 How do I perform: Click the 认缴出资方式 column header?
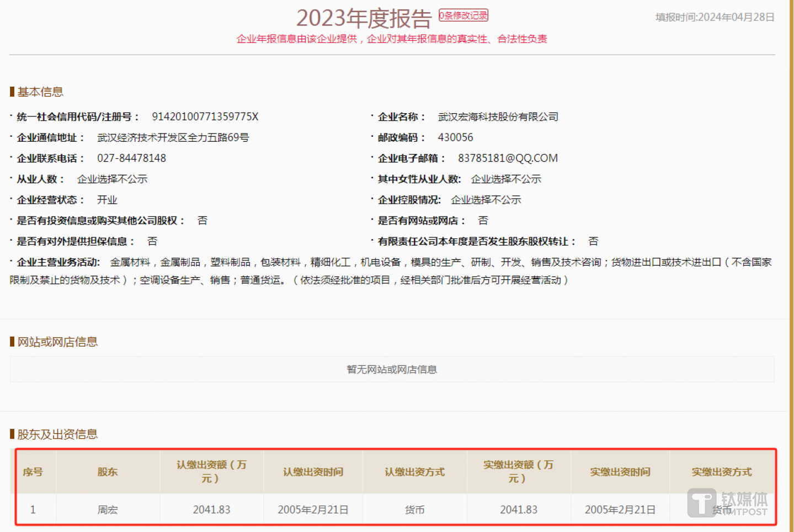tap(414, 472)
